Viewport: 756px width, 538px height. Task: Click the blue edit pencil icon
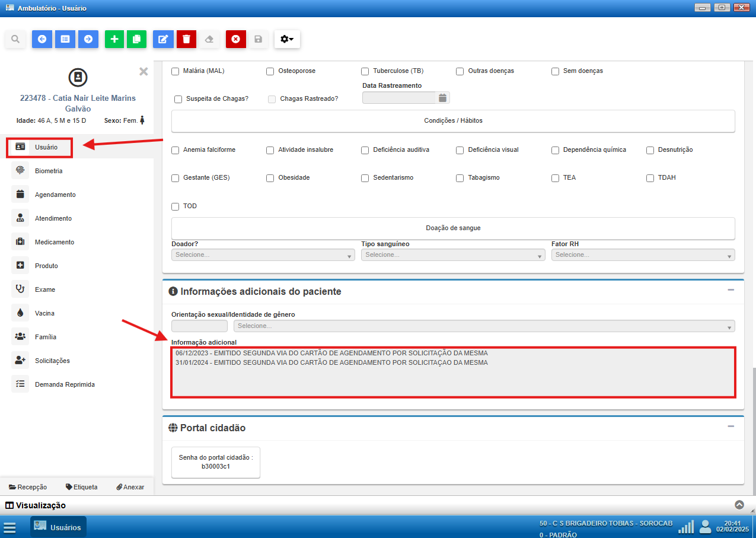[163, 39]
